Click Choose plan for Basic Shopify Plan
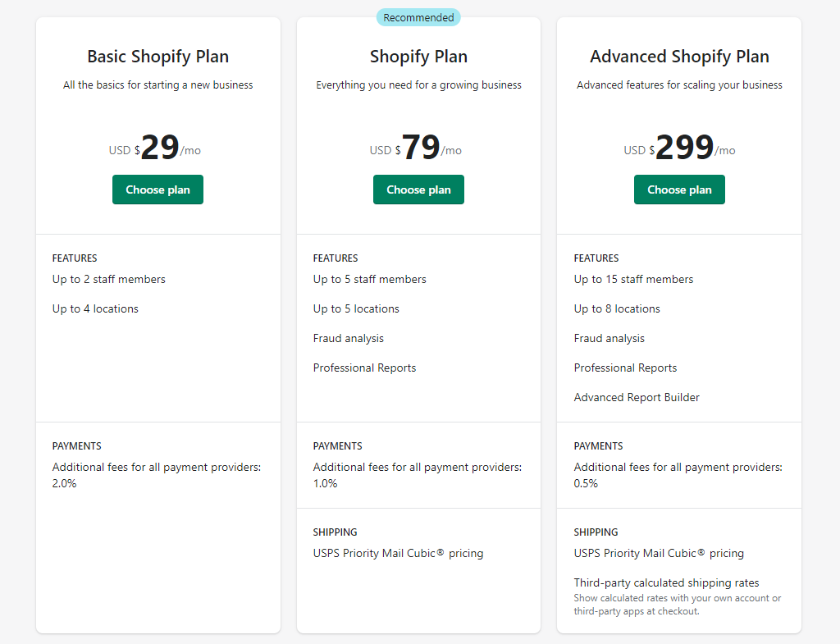The image size is (840, 644). 157,190
